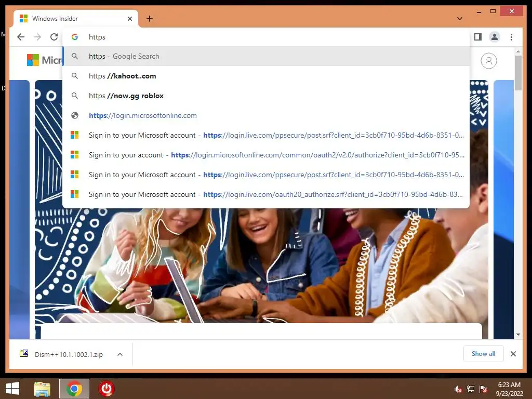Click the page scrollbar up arrow
This screenshot has width=532, height=399.
coord(518,52)
